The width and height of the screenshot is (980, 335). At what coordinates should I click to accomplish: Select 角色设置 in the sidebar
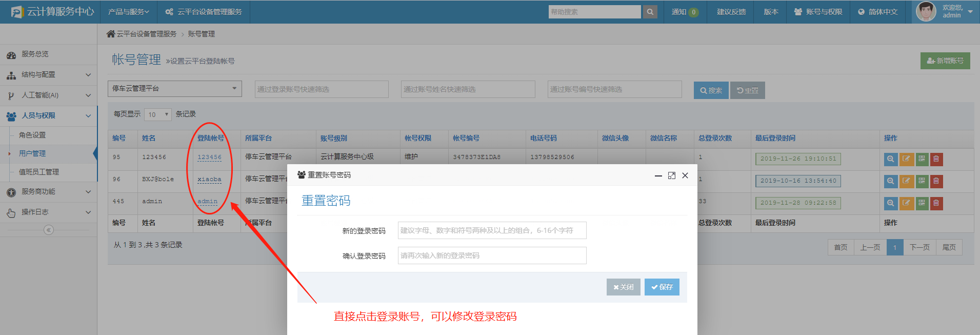click(32, 135)
